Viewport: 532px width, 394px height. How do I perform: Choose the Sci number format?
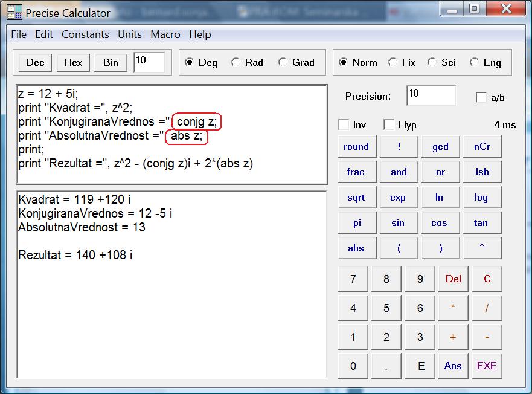(x=432, y=62)
